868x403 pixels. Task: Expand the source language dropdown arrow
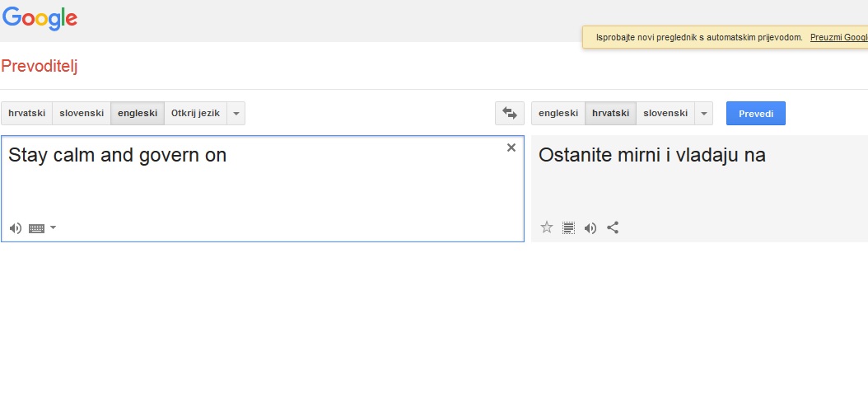point(236,114)
